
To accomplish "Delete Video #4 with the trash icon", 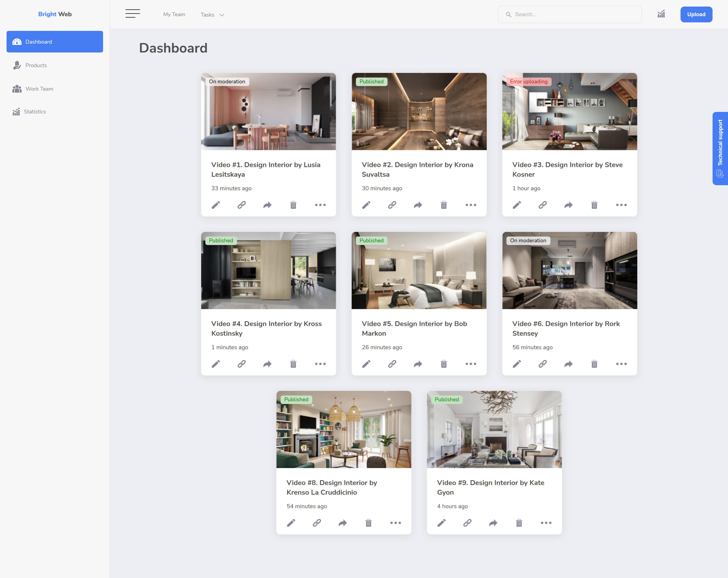I will click(x=293, y=364).
